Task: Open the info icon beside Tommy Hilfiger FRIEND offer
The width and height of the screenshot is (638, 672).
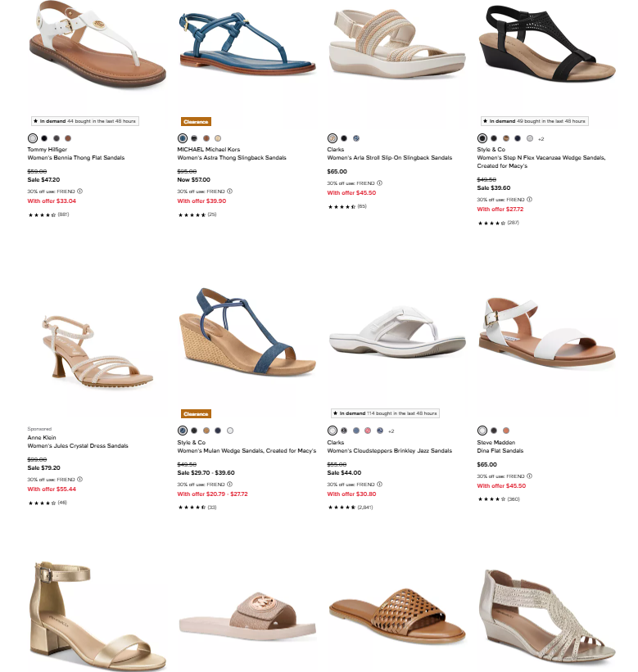Action: (79, 192)
